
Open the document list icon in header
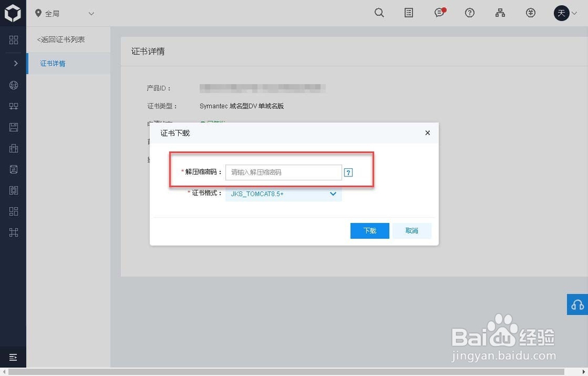coord(409,13)
